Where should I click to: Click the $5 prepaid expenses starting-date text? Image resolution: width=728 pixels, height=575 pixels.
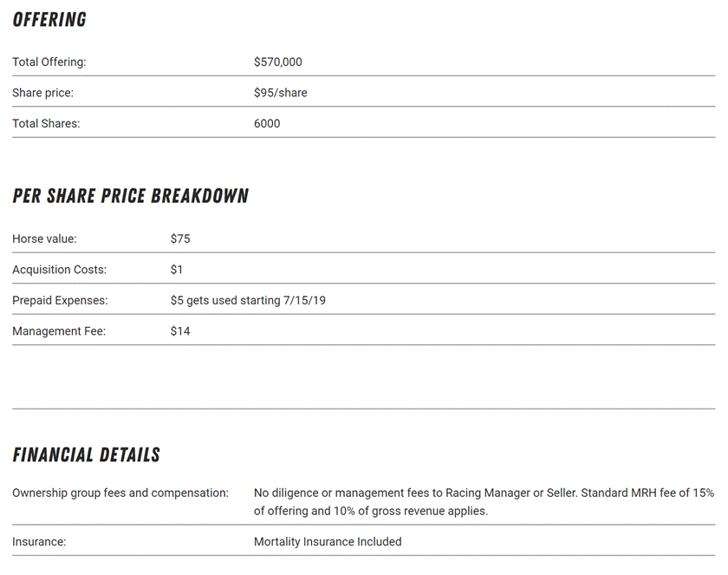click(248, 300)
